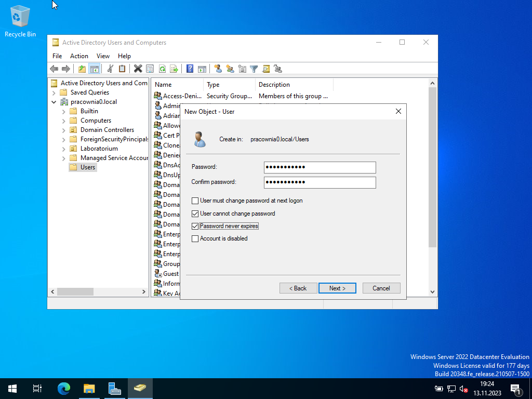Open the View menu
The height and width of the screenshot is (399, 532).
click(x=103, y=56)
